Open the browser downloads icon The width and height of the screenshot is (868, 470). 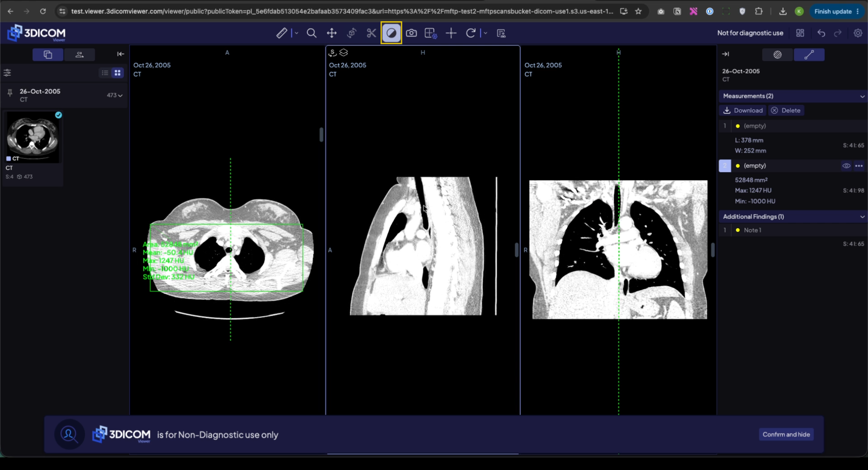point(783,11)
